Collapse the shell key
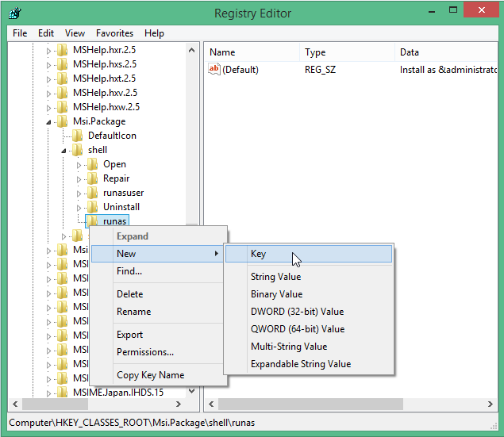Viewport: 504px width, 437px height. pyautogui.click(x=63, y=151)
